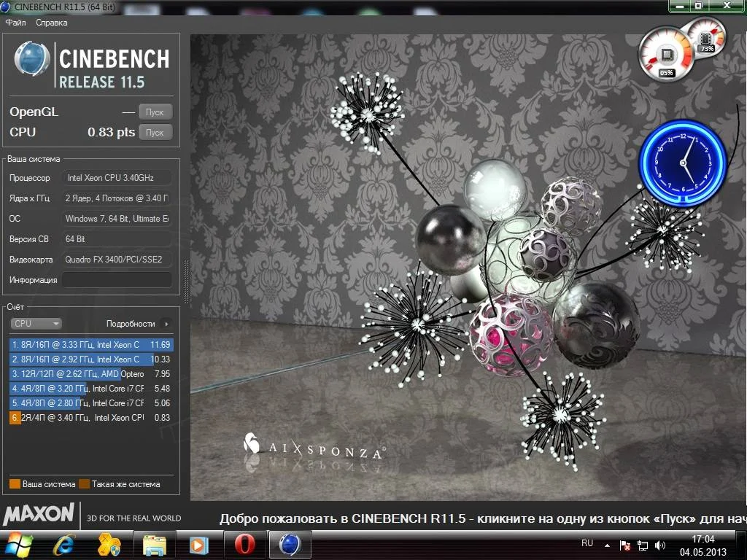Run the OpenGL test with Пуск
The width and height of the screenshot is (747, 560).
[155, 112]
